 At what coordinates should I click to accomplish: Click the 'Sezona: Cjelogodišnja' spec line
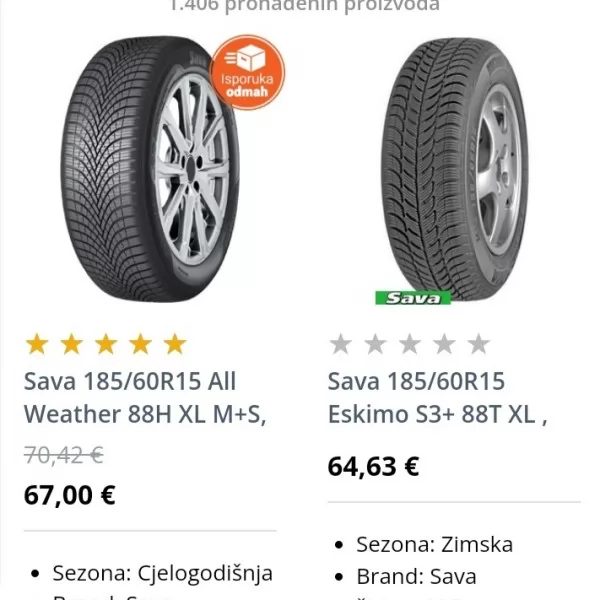[162, 573]
